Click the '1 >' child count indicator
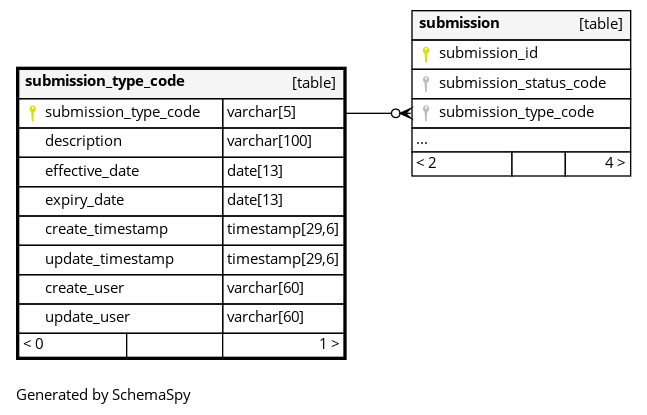Viewport: 647px width, 415px height. [329, 344]
